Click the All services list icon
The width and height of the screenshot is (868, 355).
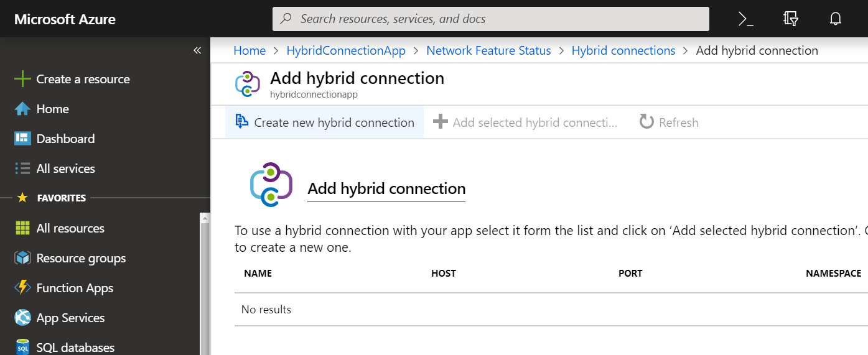[x=22, y=168]
